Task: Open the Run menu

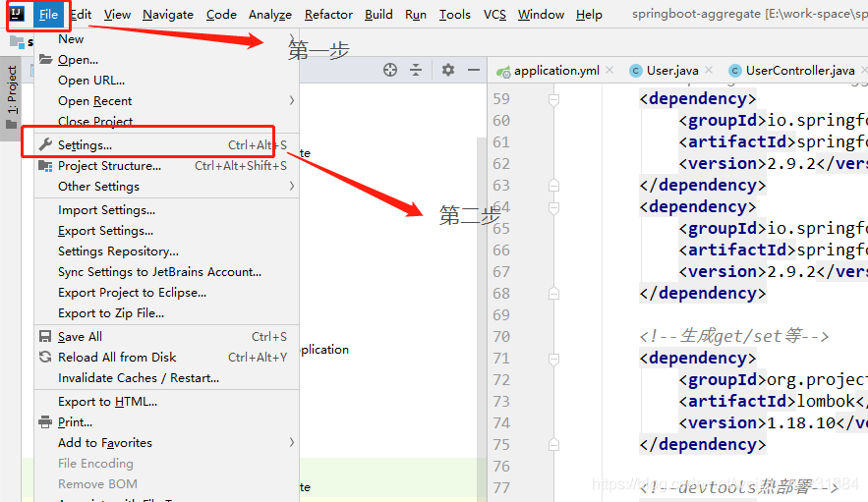Action: (416, 15)
